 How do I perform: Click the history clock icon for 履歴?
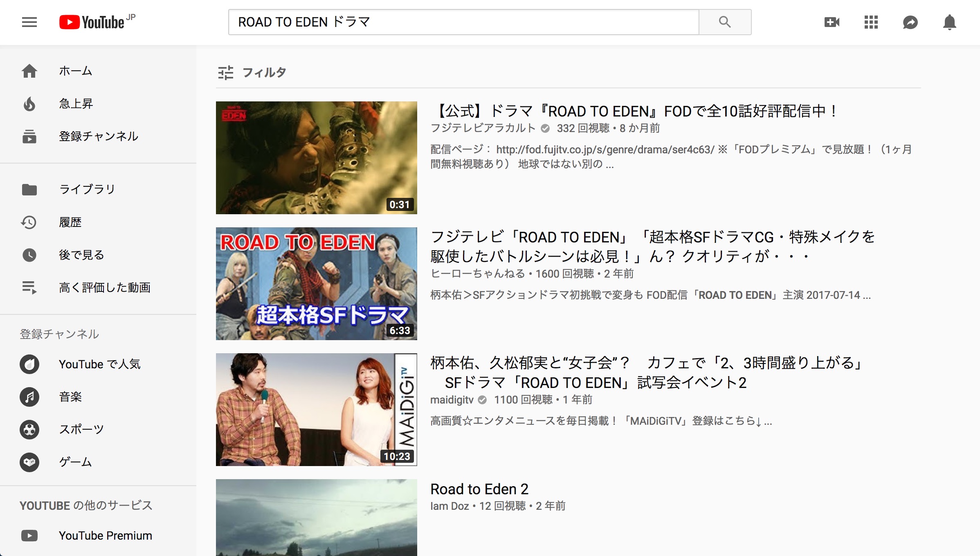pos(29,222)
